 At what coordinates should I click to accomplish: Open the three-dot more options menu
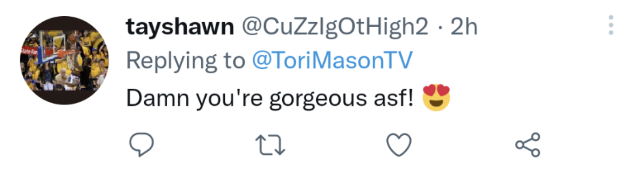611,25
